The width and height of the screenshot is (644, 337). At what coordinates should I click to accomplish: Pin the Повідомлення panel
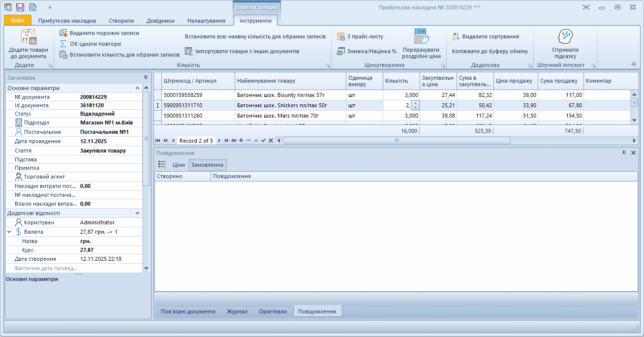(624, 153)
